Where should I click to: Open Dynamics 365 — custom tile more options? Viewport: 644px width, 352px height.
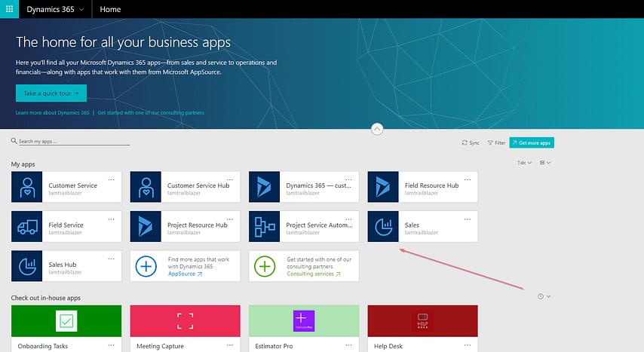click(x=348, y=179)
